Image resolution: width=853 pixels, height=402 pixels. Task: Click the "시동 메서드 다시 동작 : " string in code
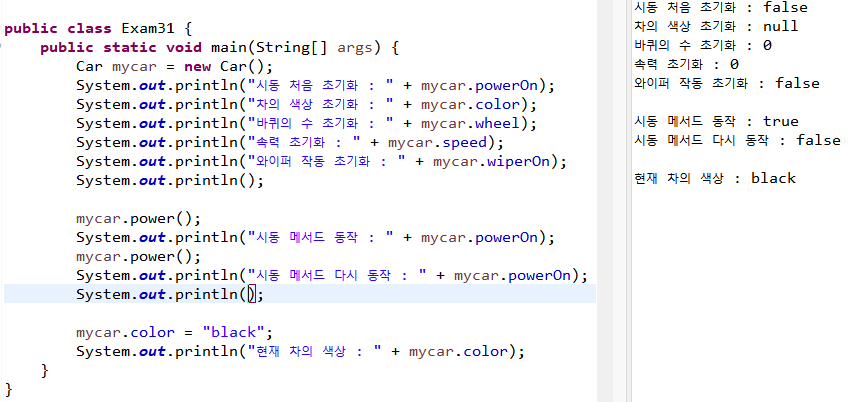pyautogui.click(x=337, y=275)
